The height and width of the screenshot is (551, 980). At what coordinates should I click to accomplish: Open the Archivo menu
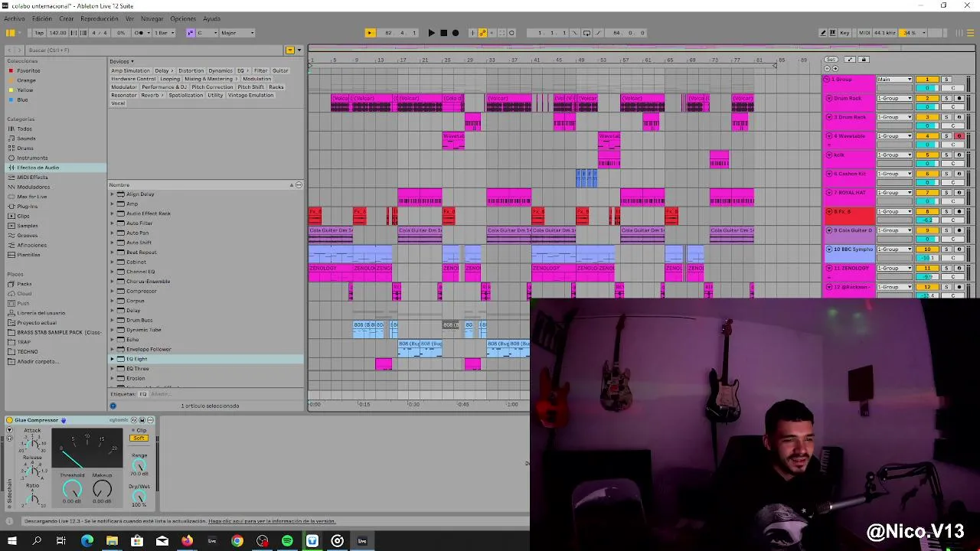click(x=15, y=18)
